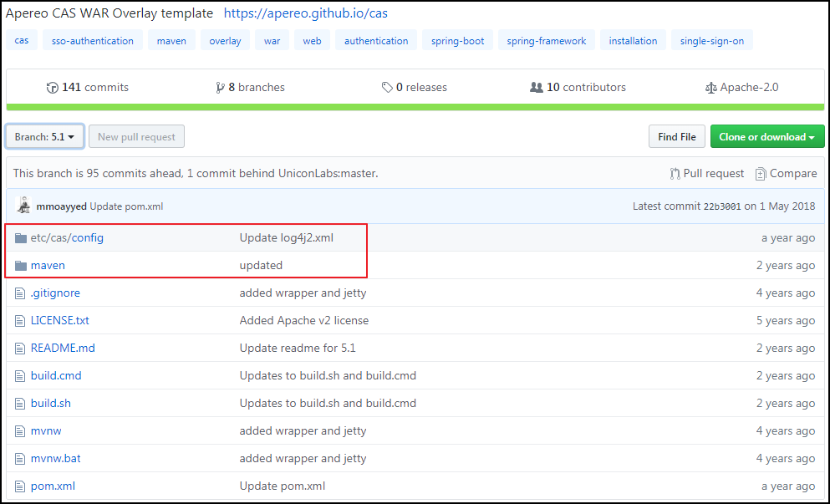View the 10 contributors tab
The image size is (830, 504).
point(578,88)
